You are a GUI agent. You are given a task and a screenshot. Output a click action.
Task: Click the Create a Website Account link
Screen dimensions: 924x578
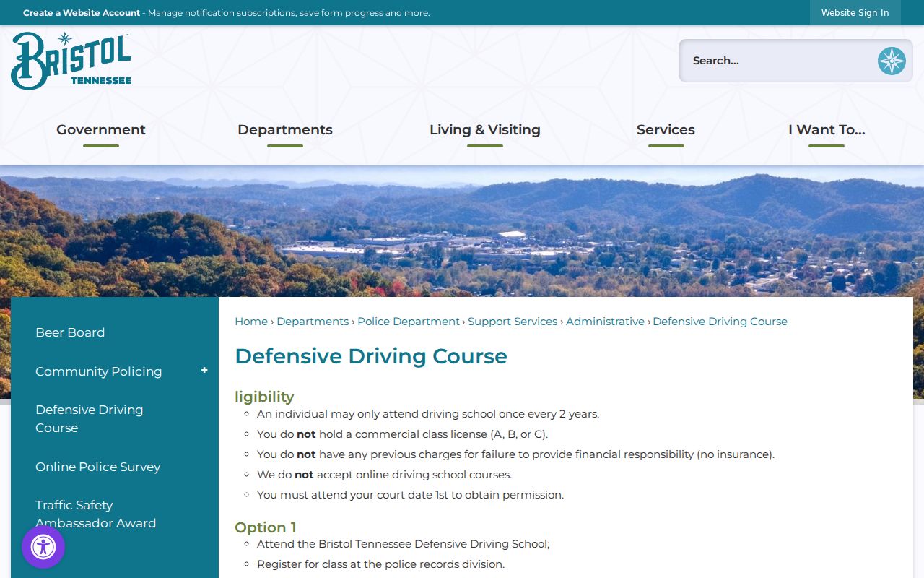tap(82, 13)
